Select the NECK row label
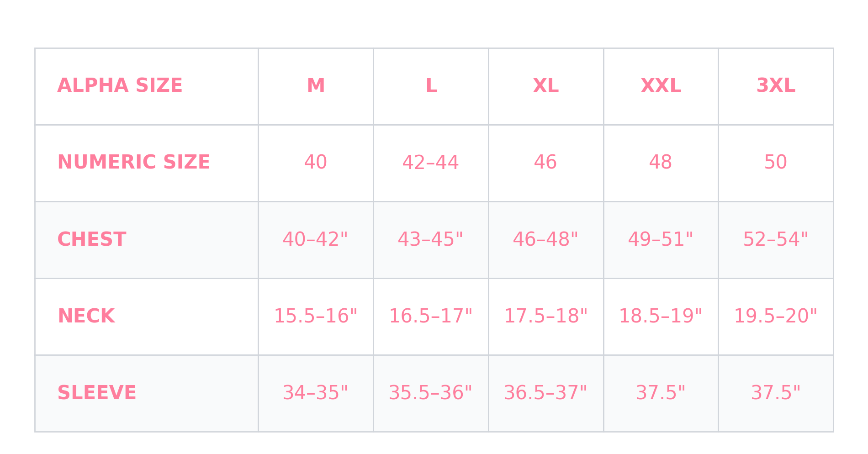This screenshot has width=868, height=454. (86, 316)
